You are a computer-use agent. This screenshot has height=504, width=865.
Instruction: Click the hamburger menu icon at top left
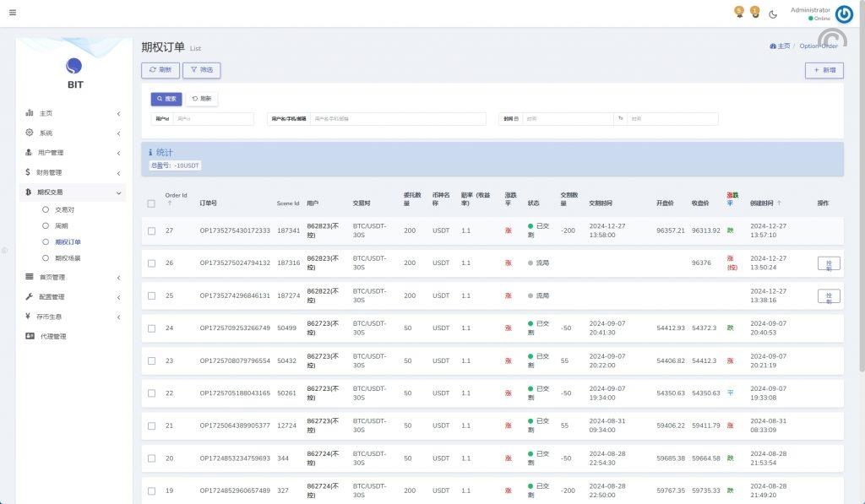[12, 13]
